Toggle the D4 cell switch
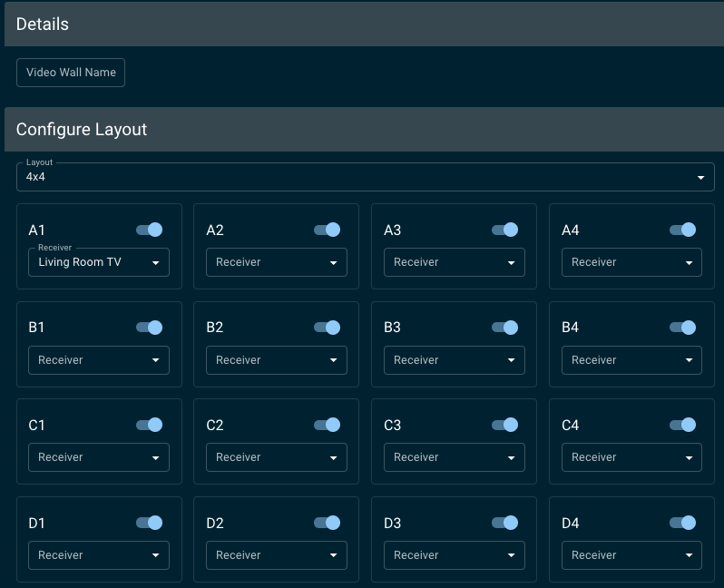724x588 pixels. [682, 523]
